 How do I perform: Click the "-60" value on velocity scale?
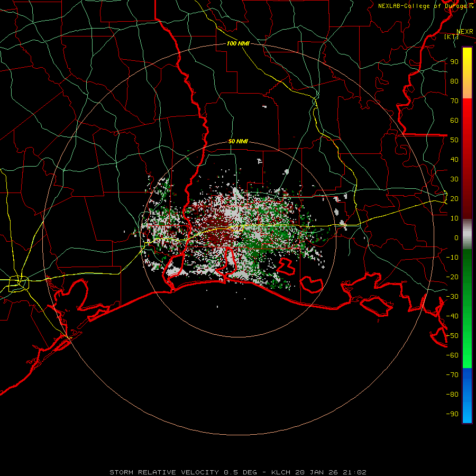tap(452, 355)
